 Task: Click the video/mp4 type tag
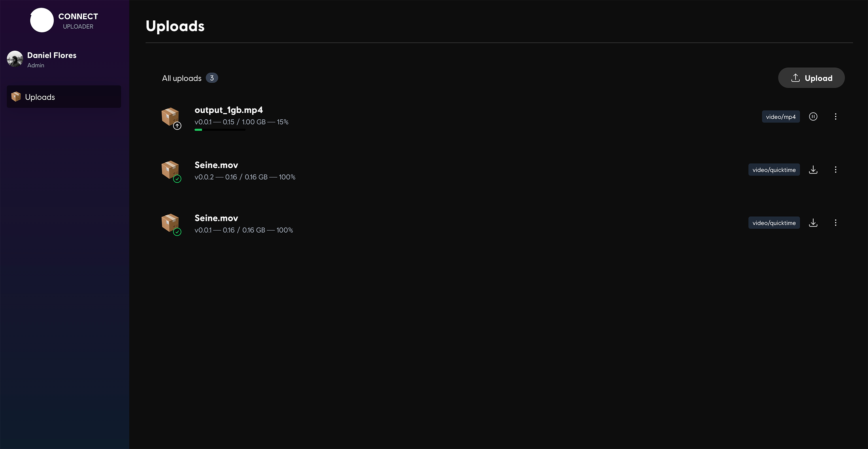(x=781, y=117)
